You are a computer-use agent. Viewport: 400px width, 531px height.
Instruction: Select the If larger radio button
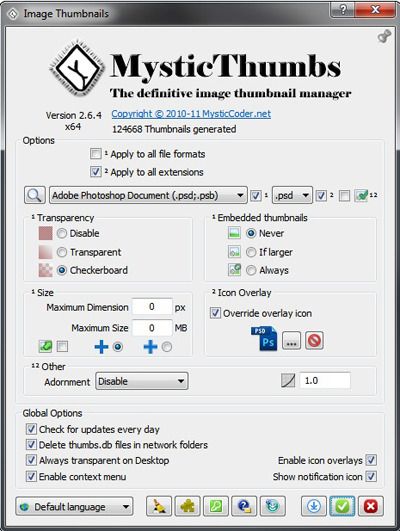coord(251,252)
